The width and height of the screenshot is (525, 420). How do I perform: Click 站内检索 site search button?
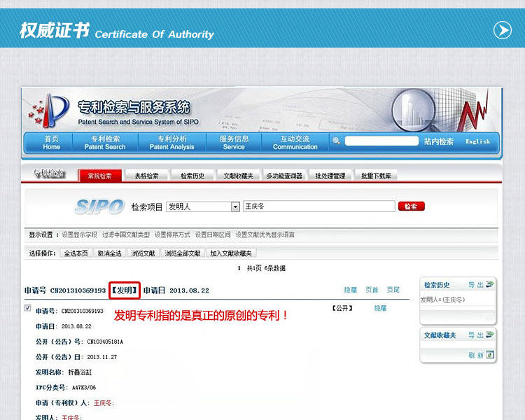(439, 141)
